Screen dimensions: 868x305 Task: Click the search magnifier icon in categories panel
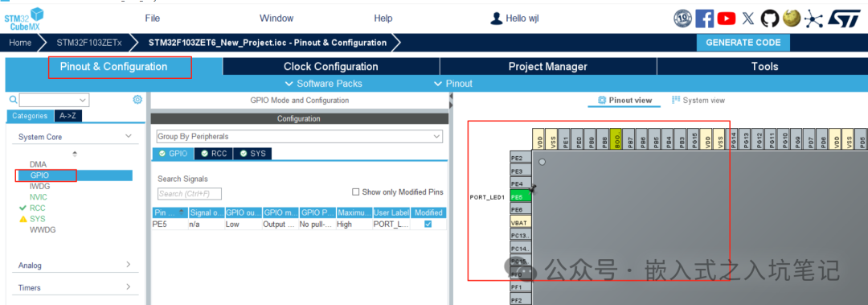[14, 100]
